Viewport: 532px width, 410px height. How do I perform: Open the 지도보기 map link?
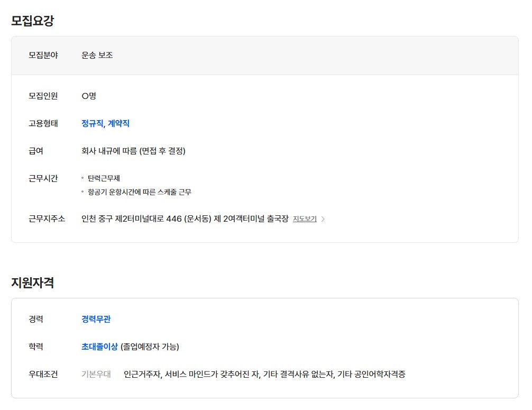[305, 219]
